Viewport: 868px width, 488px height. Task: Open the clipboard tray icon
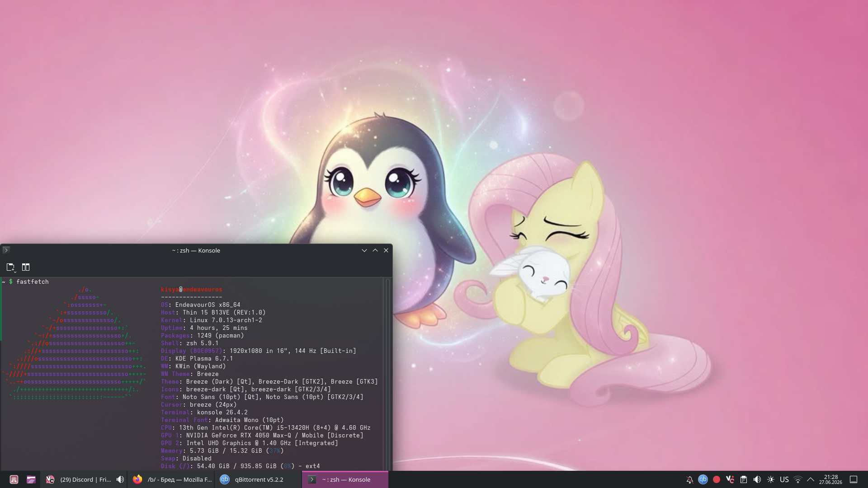744,479
